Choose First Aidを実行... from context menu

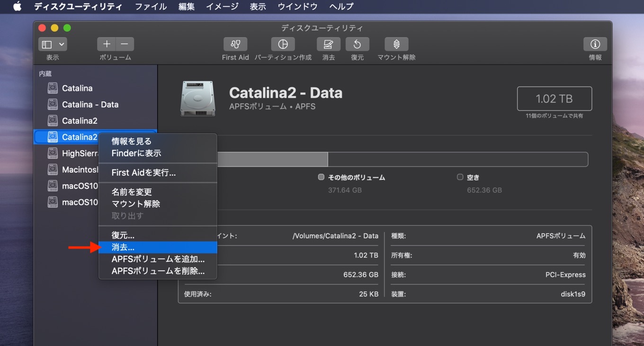tap(158, 173)
